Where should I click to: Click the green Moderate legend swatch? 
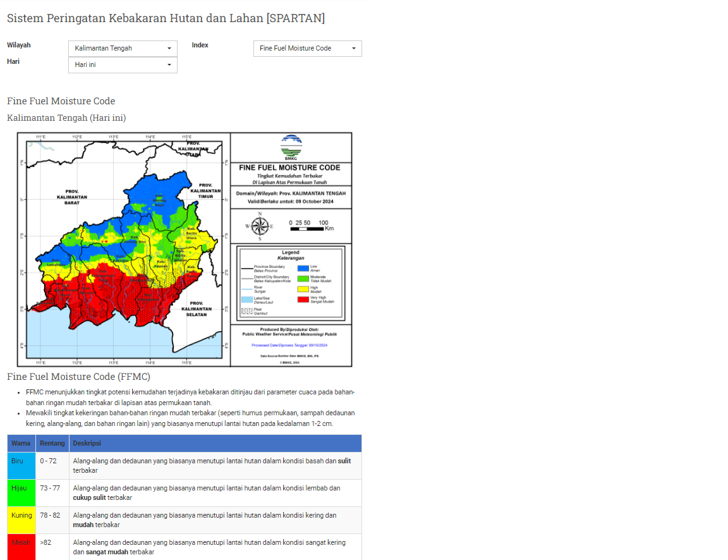pyautogui.click(x=303, y=279)
